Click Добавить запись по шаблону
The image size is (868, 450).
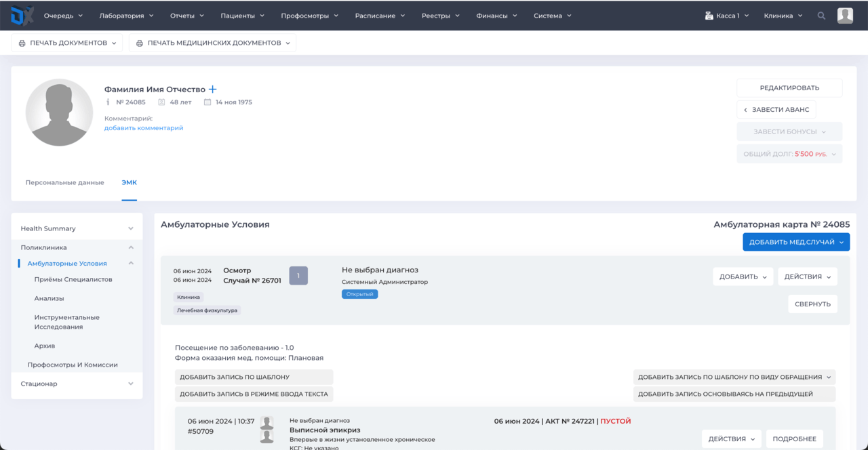point(254,377)
